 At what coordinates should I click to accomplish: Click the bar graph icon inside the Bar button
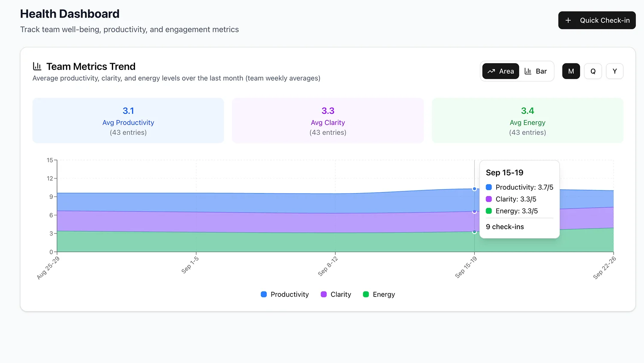pyautogui.click(x=527, y=71)
